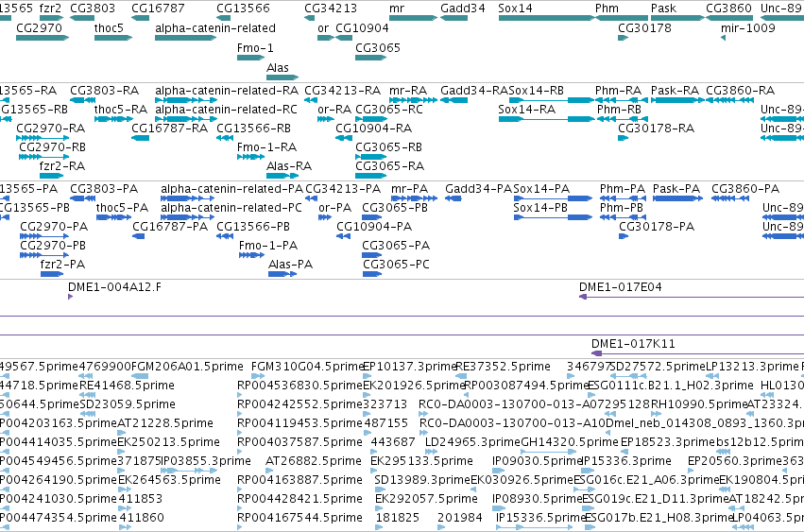Screen dimensions: 804x532
Task: Select protein mr-PA
Action: coord(410,189)
